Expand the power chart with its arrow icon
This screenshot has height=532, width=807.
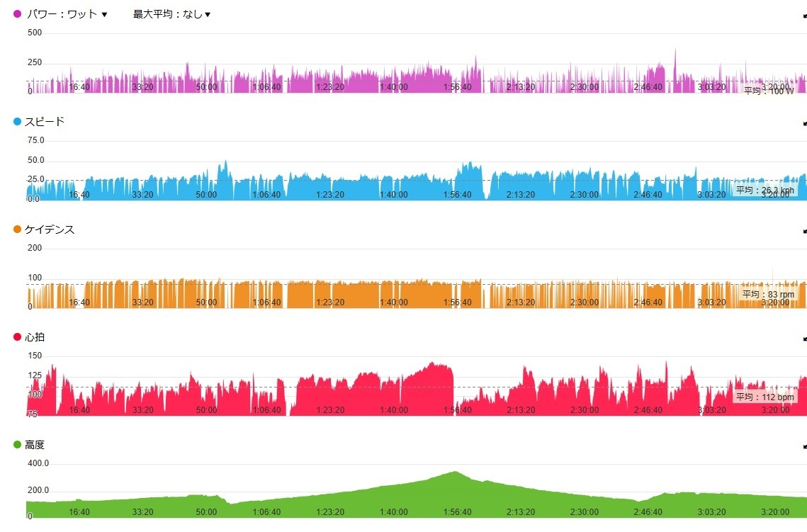(x=804, y=16)
